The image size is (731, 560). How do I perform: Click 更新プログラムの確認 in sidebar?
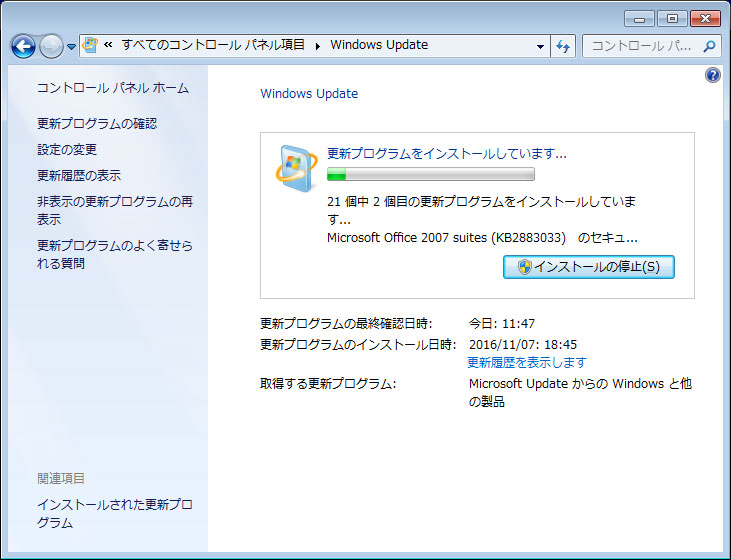[x=97, y=124]
